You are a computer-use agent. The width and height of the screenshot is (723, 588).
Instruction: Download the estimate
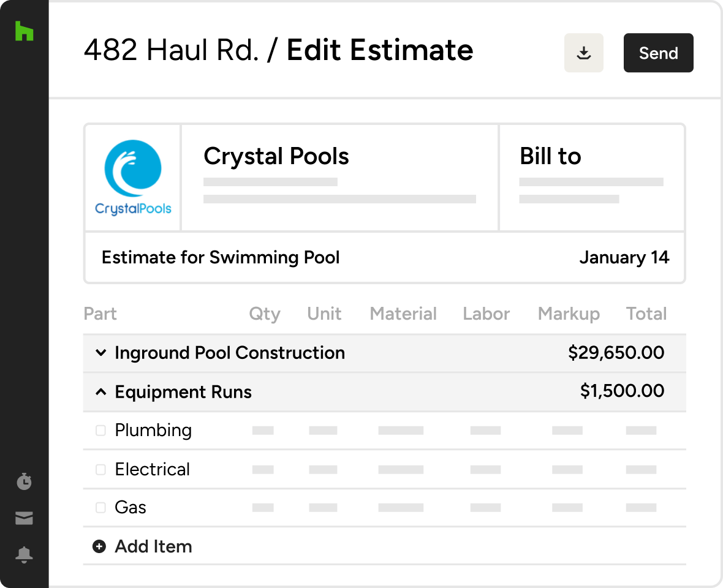click(583, 53)
